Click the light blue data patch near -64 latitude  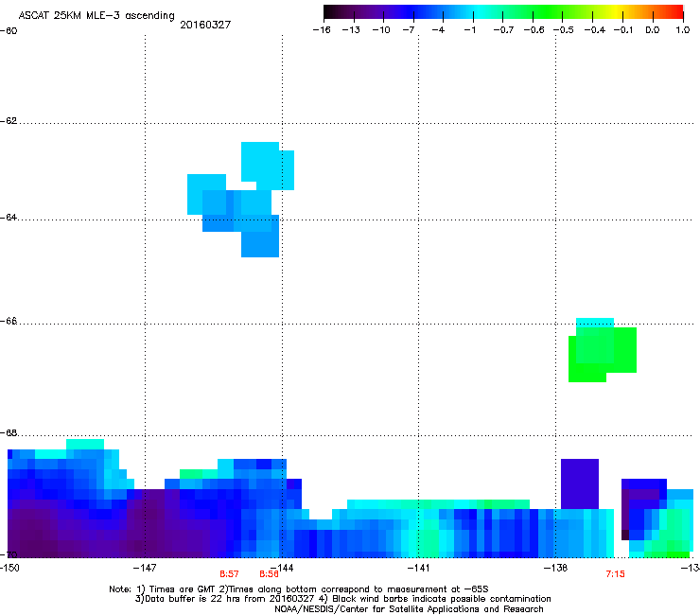(240, 200)
